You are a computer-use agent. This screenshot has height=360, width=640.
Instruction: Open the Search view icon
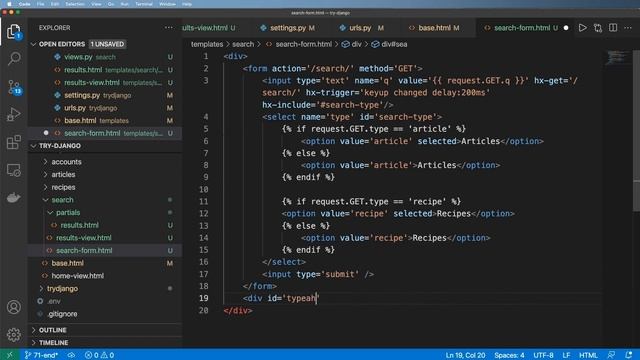coord(13,59)
